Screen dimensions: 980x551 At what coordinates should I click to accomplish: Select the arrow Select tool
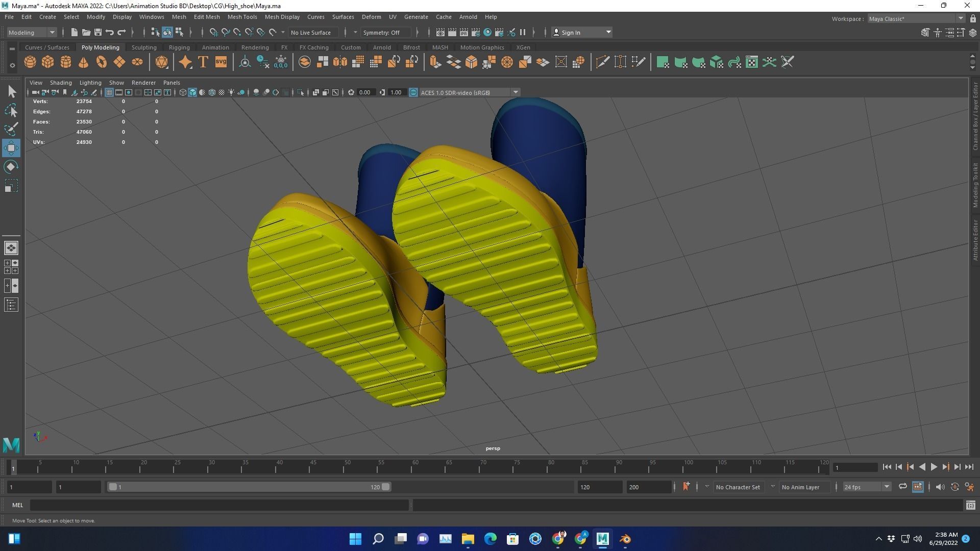[11, 91]
